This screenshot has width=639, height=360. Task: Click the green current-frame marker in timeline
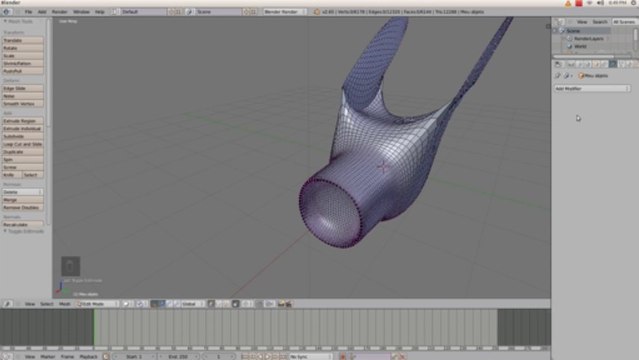[x=94, y=327]
